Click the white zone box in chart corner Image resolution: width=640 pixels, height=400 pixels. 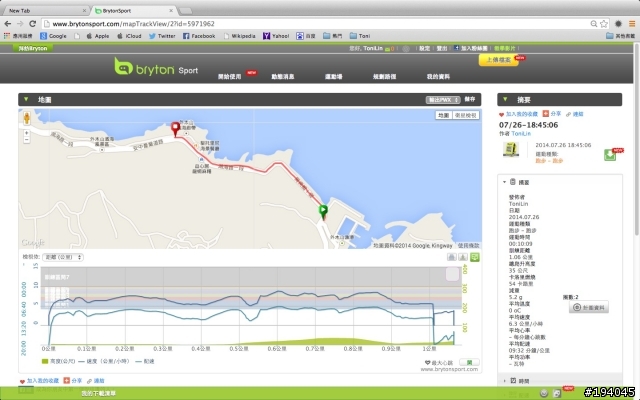(x=452, y=274)
